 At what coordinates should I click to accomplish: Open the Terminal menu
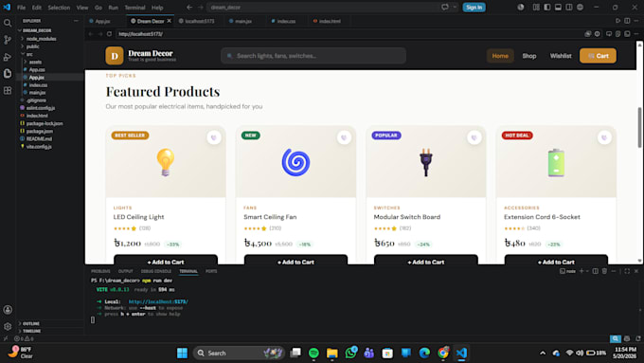[x=134, y=8]
